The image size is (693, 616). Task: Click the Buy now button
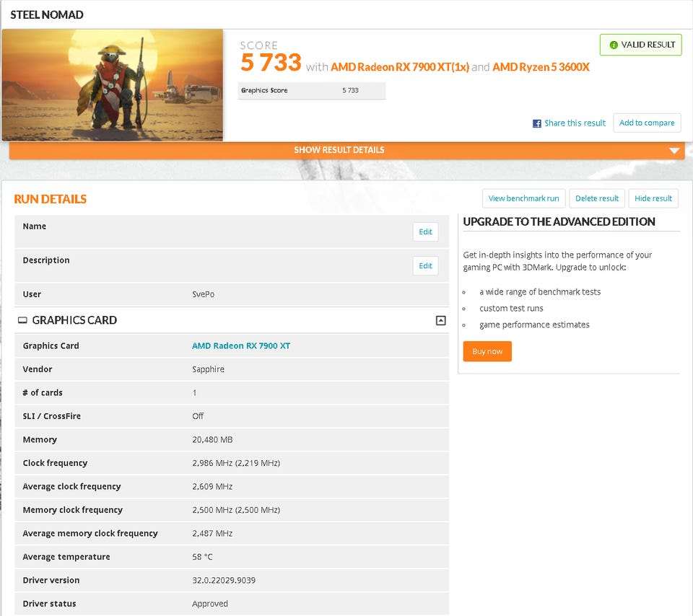(x=487, y=351)
